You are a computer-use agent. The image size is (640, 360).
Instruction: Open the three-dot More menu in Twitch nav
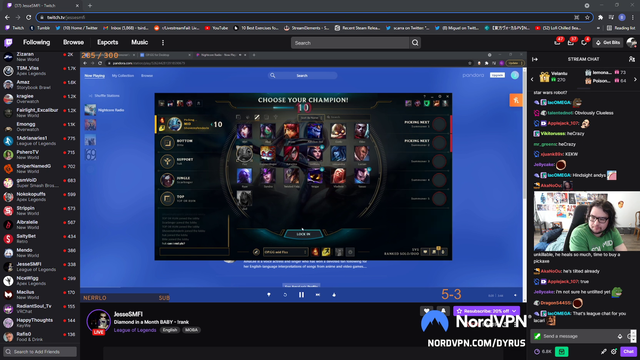point(163,42)
